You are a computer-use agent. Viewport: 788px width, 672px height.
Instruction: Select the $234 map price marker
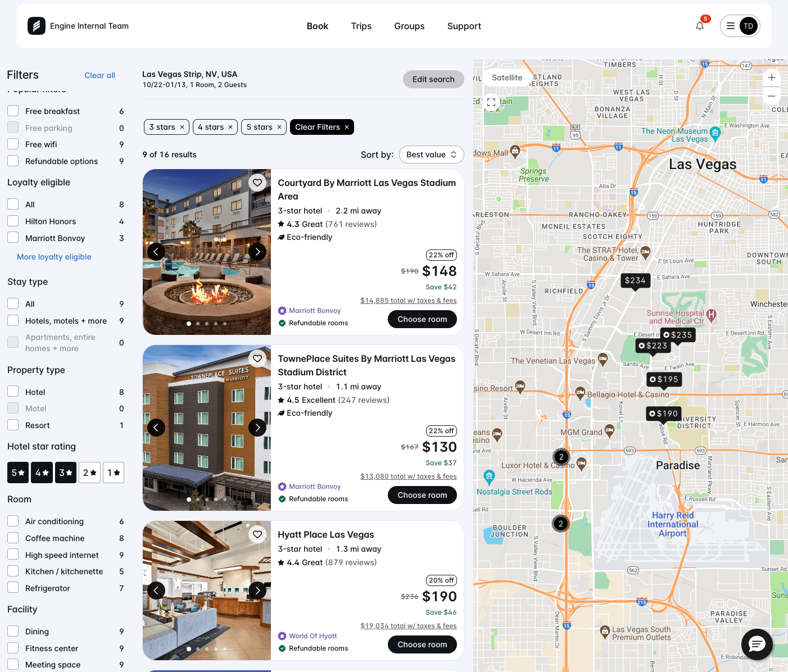point(635,280)
